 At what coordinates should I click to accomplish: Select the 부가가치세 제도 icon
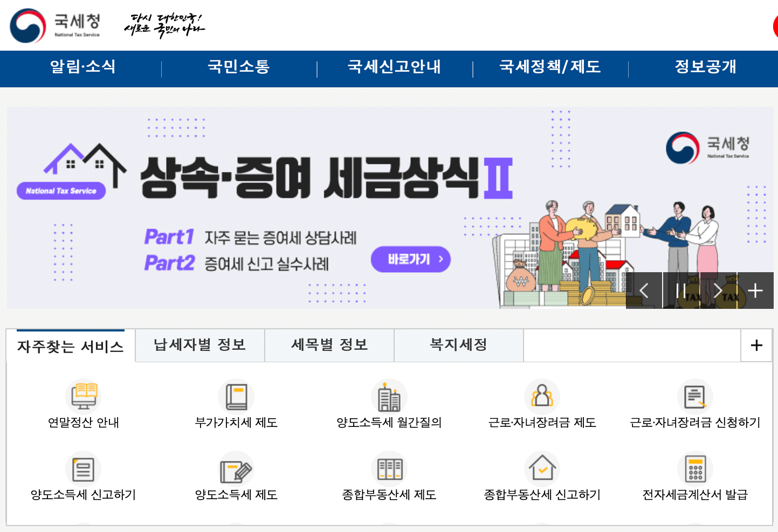point(236,396)
